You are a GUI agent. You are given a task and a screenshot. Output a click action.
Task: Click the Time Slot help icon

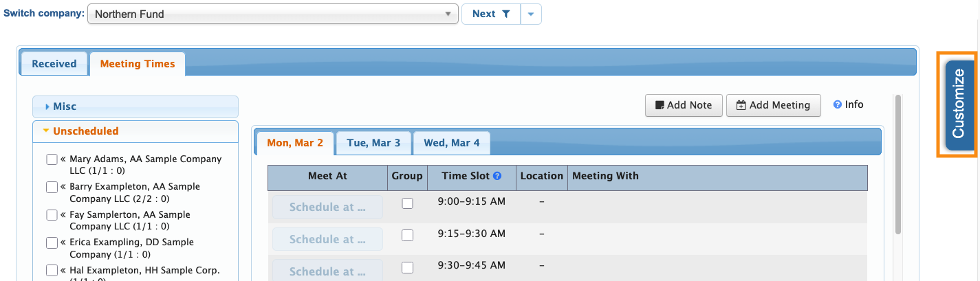[x=498, y=176]
